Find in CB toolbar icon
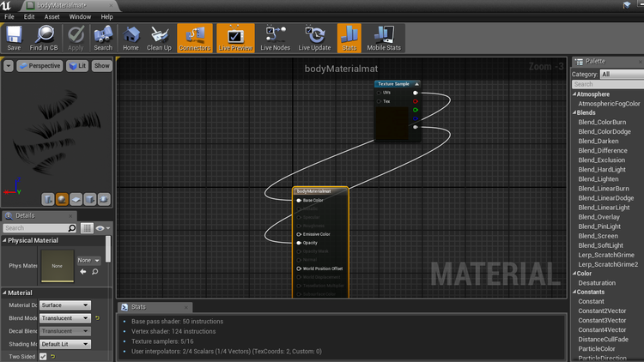 44,38
